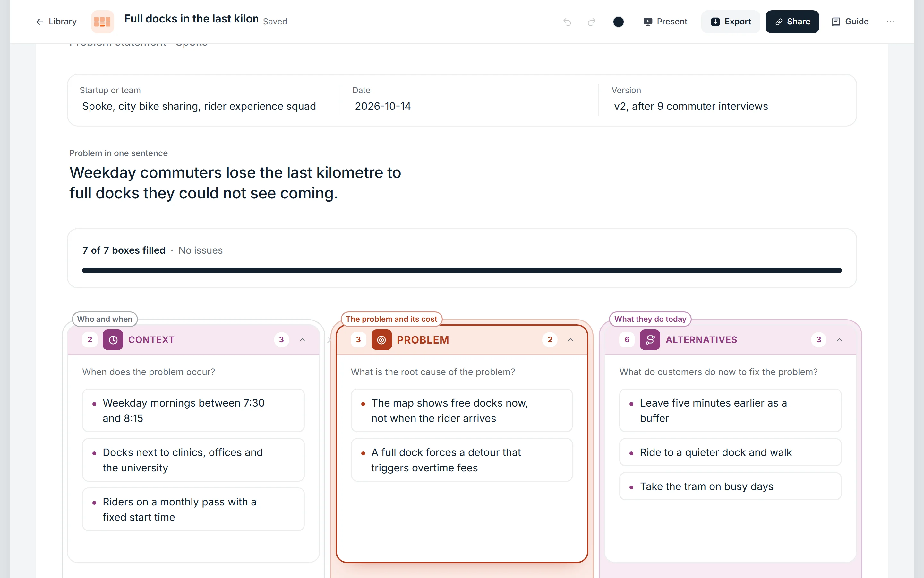Screen dimensions: 924x578
Task: Select note Weekday mornings between 7:30 and 8:15
Action: tap(193, 411)
